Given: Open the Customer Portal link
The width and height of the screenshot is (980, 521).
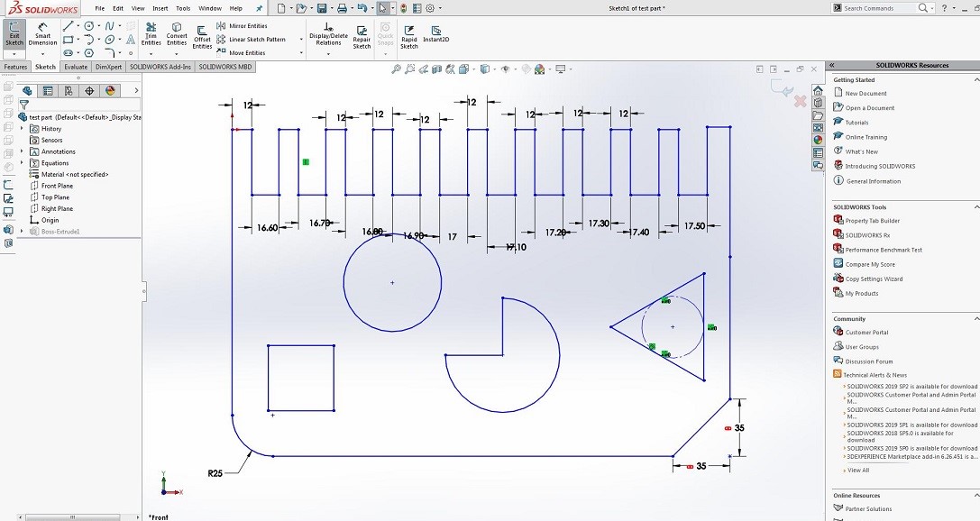Looking at the screenshot, I should click(x=867, y=333).
